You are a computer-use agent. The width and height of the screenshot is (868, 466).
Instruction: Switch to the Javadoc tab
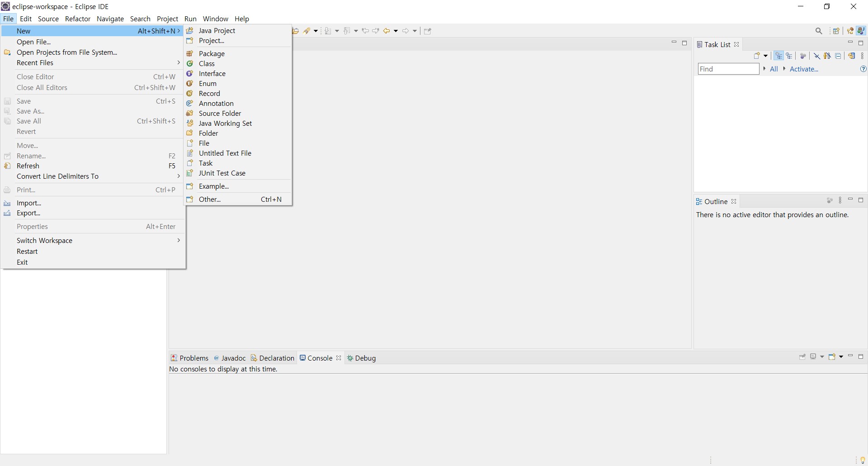click(230, 358)
